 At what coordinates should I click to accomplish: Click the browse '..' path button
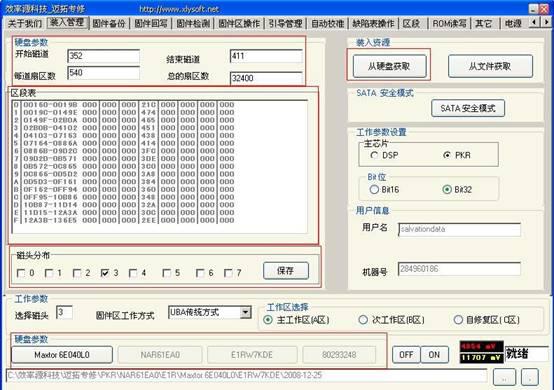(x=504, y=377)
